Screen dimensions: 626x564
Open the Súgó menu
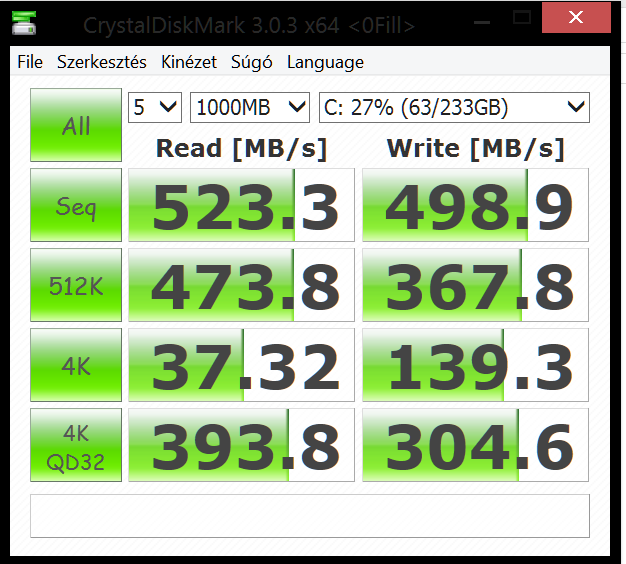click(252, 62)
